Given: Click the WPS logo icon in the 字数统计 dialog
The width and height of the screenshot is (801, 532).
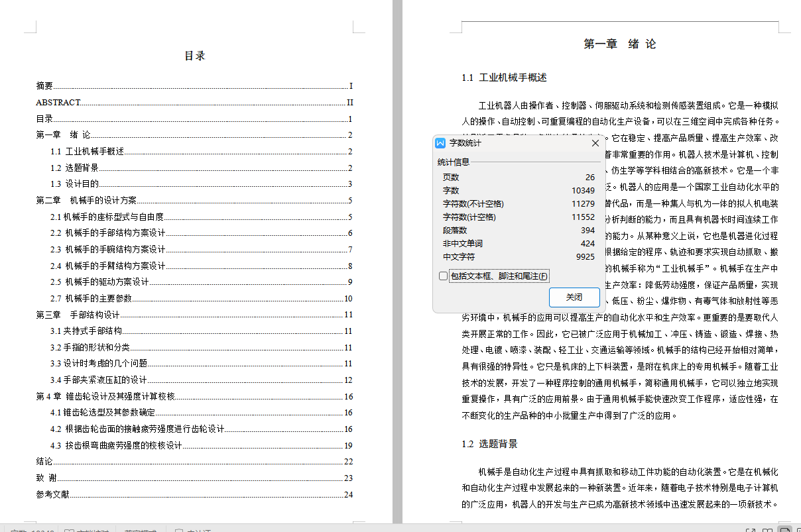Looking at the screenshot, I should point(440,143).
